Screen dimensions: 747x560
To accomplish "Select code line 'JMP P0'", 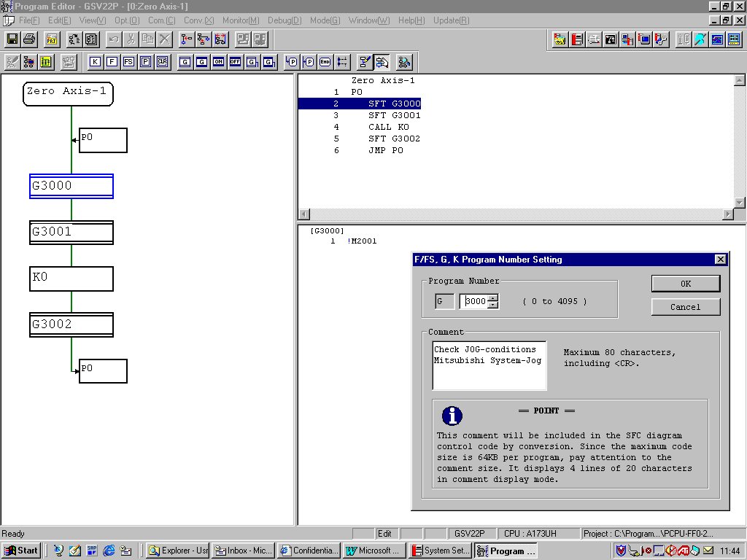I will coord(386,150).
